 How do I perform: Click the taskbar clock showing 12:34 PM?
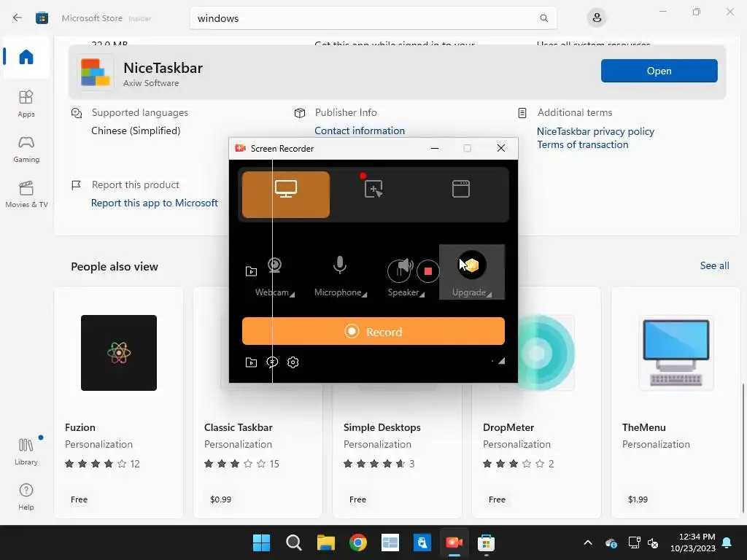pos(693,542)
